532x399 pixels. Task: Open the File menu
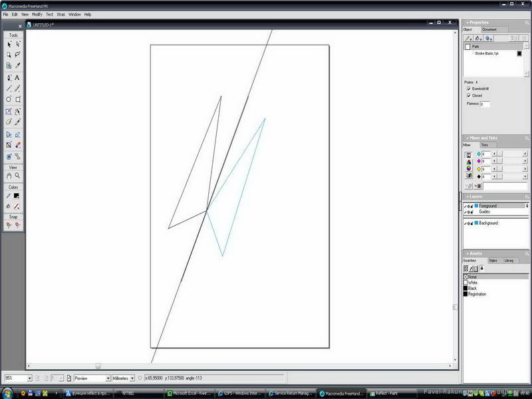pyautogui.click(x=5, y=15)
